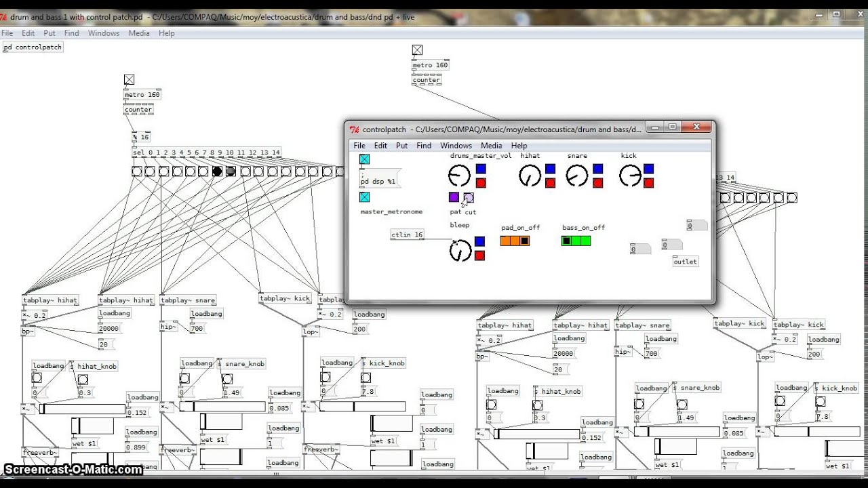Viewport: 868px width, 488px height.
Task: Open Find menu in controlpatch window
Action: tap(424, 146)
